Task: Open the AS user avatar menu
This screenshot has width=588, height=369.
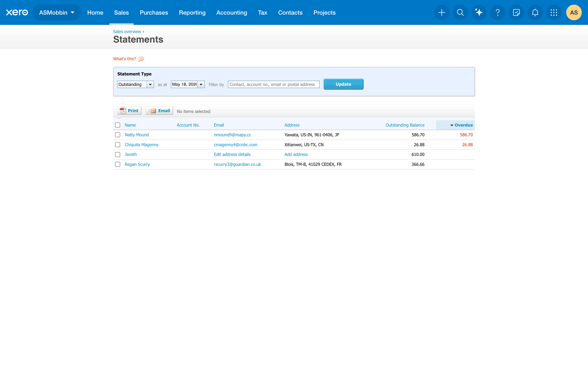Action: tap(574, 13)
